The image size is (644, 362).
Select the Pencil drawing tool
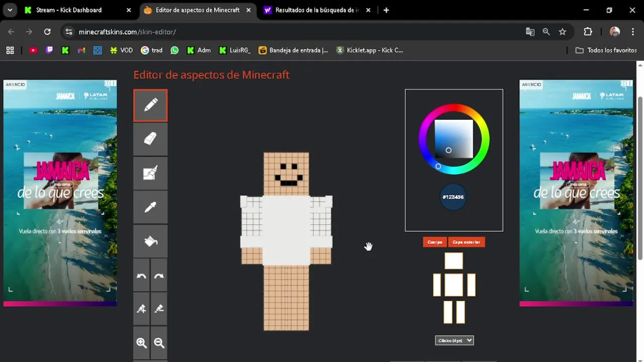click(150, 105)
